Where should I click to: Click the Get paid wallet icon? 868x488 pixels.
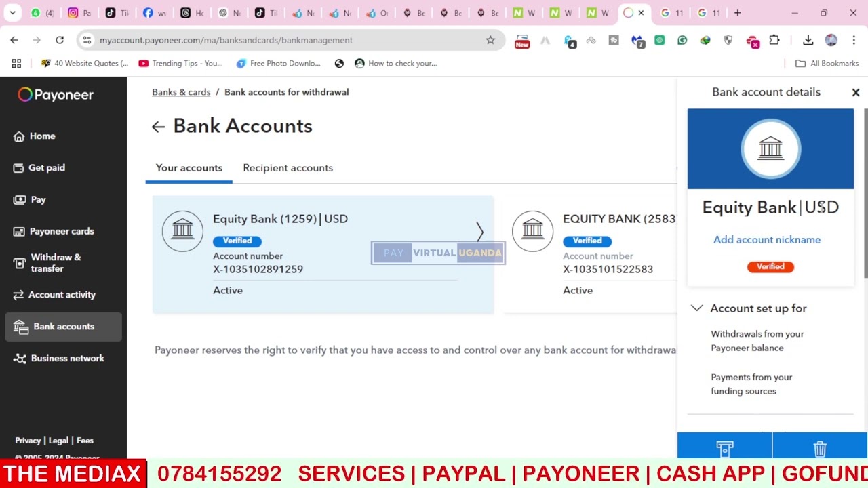(18, 168)
